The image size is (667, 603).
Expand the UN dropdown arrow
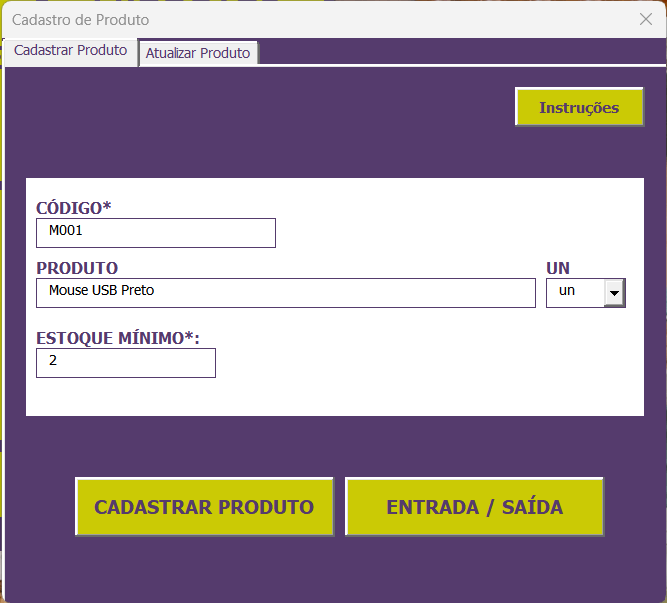614,293
